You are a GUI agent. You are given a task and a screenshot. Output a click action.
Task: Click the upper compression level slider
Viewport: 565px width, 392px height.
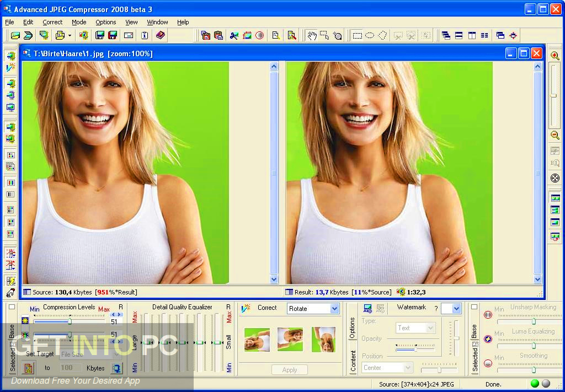tap(68, 320)
